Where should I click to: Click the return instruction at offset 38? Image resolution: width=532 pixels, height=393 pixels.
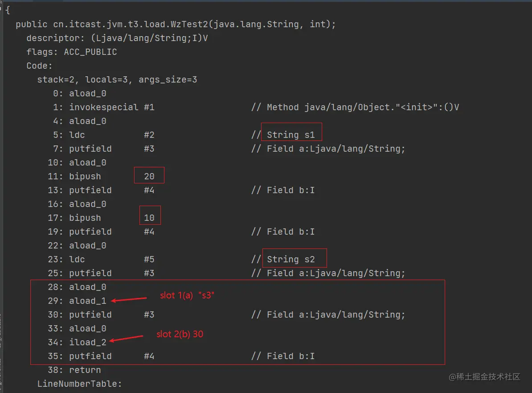(85, 370)
